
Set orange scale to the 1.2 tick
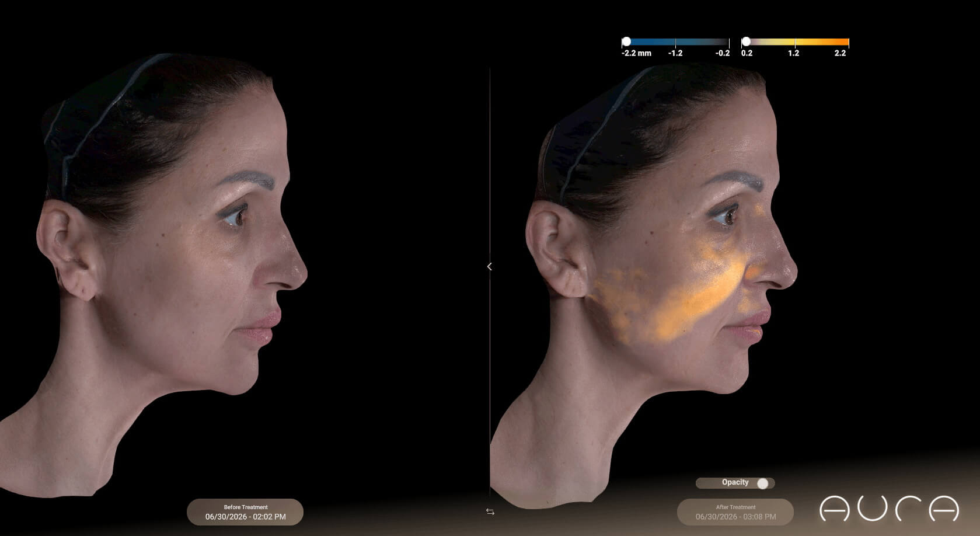point(794,42)
